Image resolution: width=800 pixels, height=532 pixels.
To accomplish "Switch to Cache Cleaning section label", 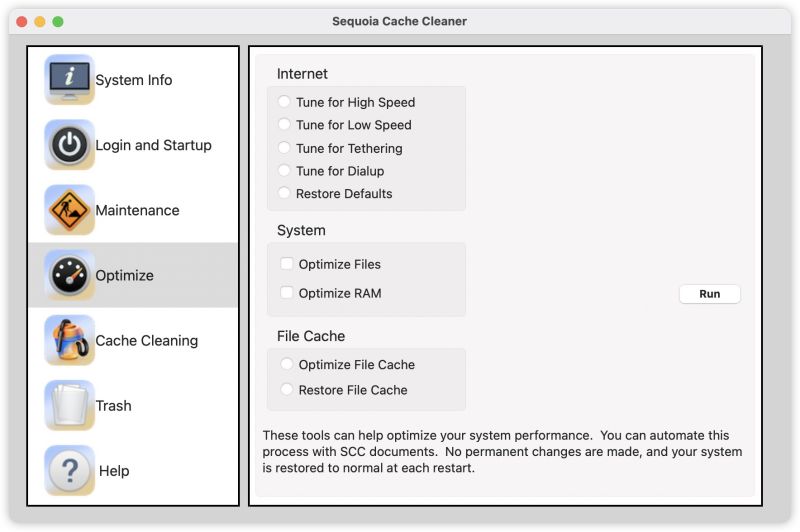I will (x=146, y=341).
